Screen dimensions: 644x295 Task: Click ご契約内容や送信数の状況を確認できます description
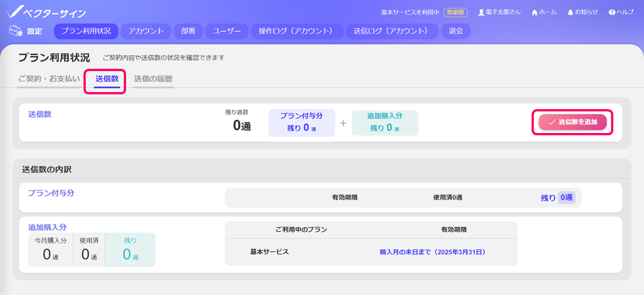pyautogui.click(x=164, y=58)
